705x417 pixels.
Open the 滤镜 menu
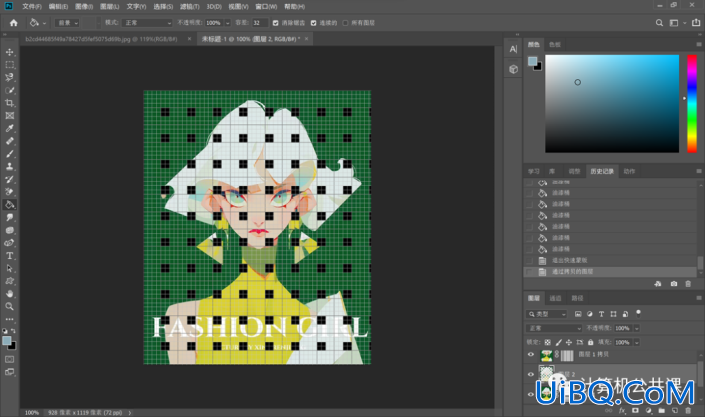coord(190,6)
